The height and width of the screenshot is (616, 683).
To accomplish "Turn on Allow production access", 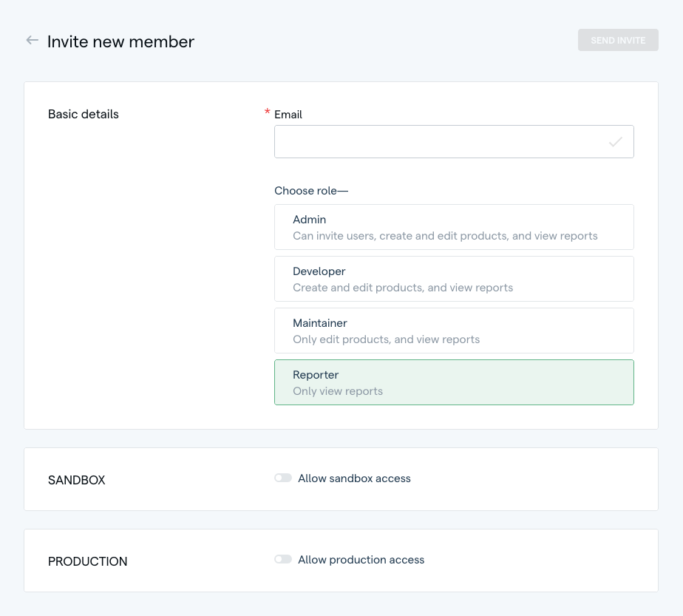I will (283, 559).
